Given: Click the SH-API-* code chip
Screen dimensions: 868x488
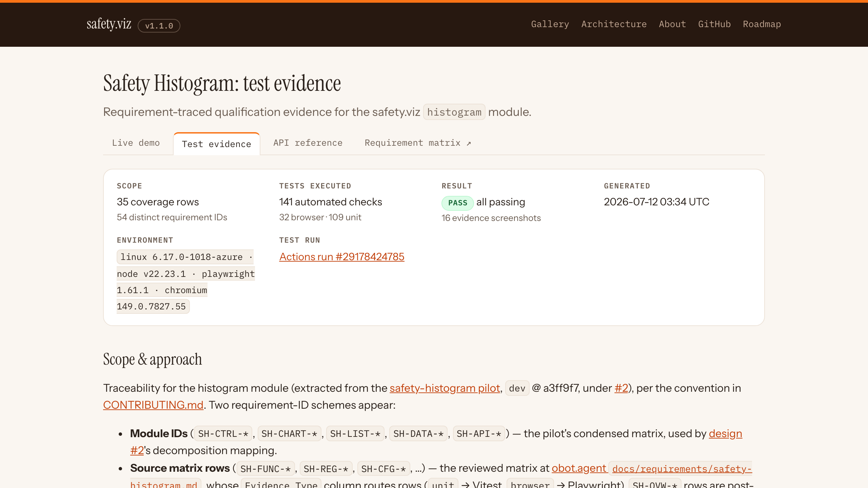Looking at the screenshot, I should coord(479,434).
